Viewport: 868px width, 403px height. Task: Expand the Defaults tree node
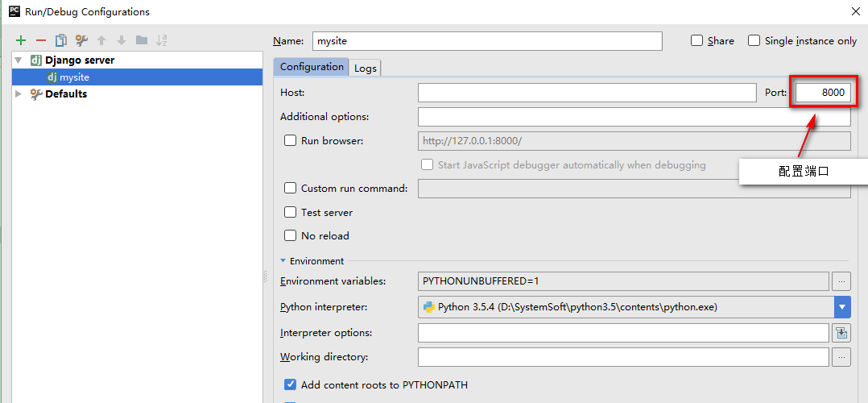(19, 94)
